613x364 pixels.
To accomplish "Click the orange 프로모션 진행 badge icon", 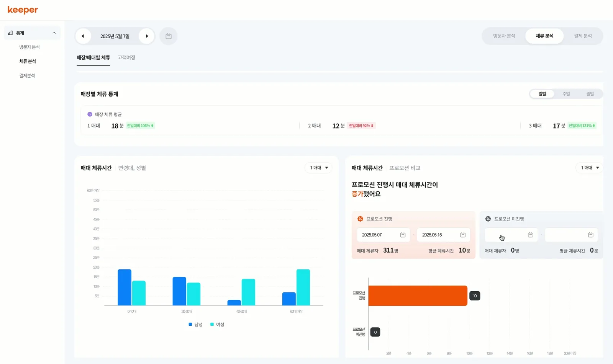I will (x=360, y=219).
